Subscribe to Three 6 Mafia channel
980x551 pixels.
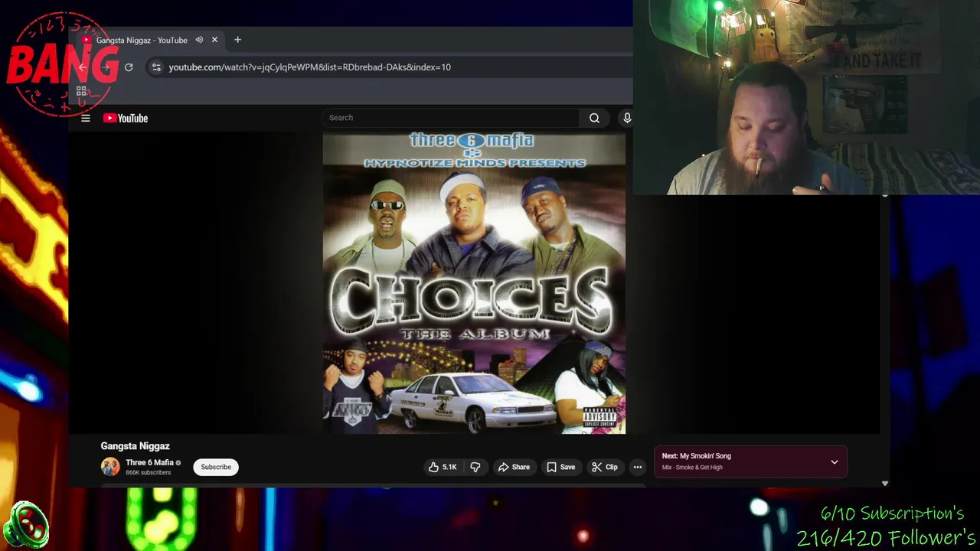(216, 467)
